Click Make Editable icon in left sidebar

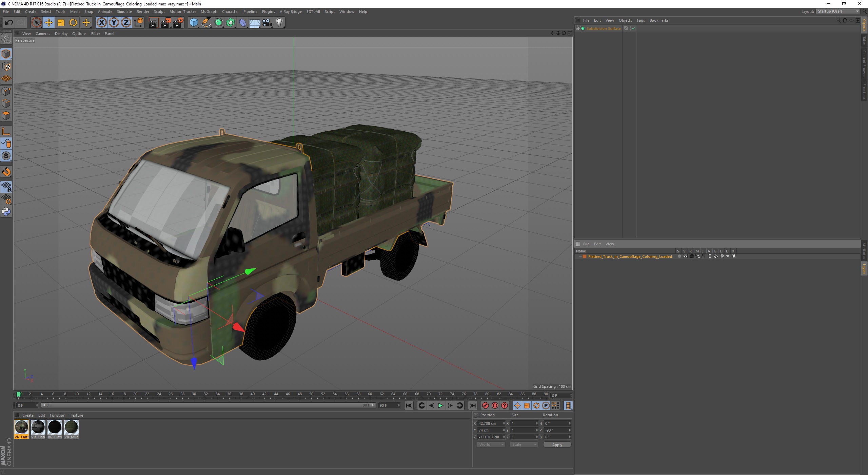point(6,38)
